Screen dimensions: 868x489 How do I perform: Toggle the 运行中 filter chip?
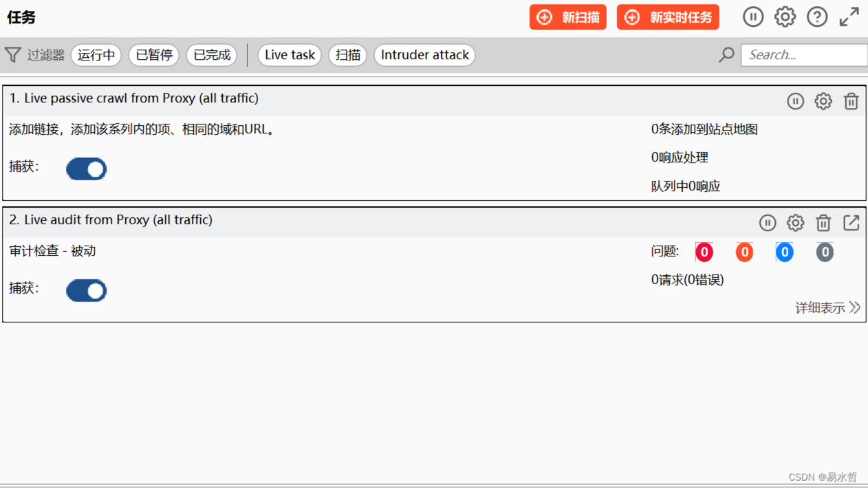pos(96,55)
